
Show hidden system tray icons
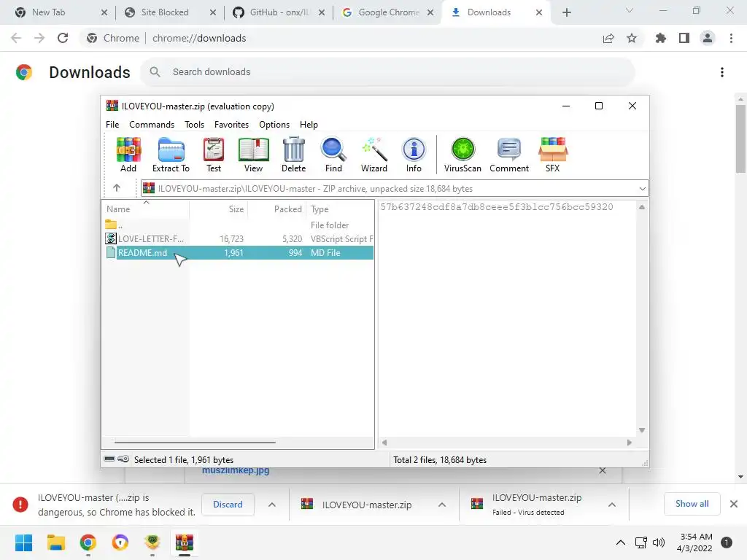tap(620, 542)
